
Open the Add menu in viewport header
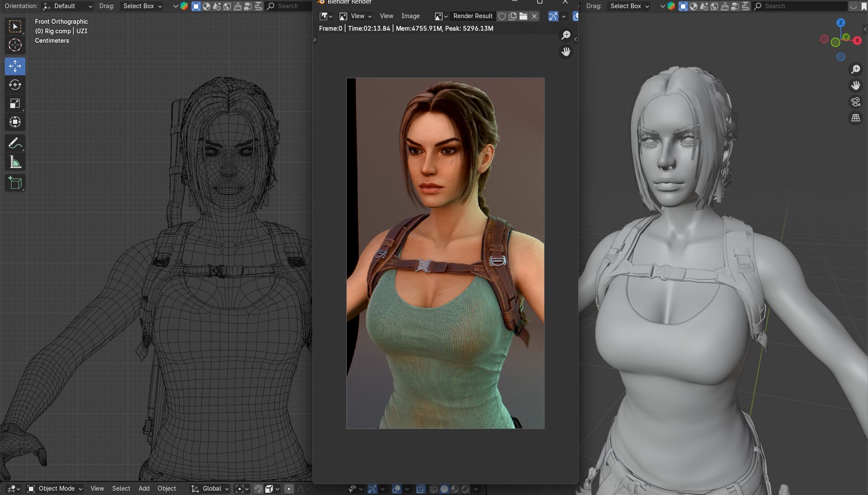click(x=144, y=489)
